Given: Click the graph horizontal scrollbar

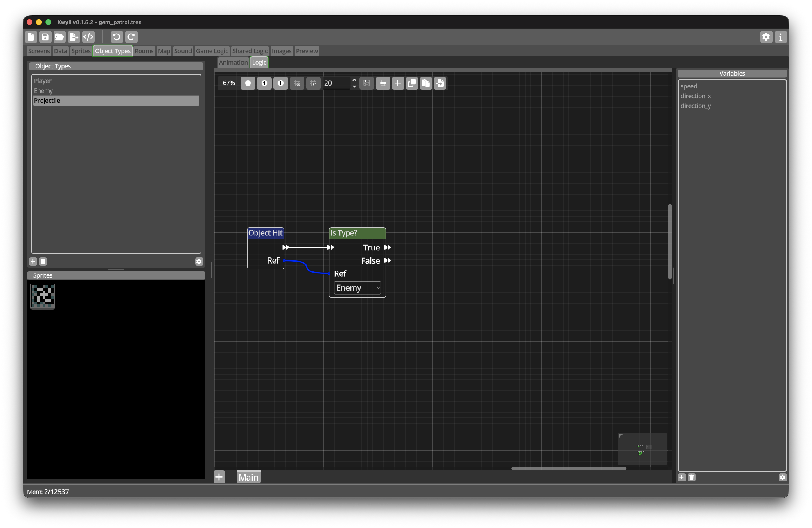Looking at the screenshot, I should (569, 469).
